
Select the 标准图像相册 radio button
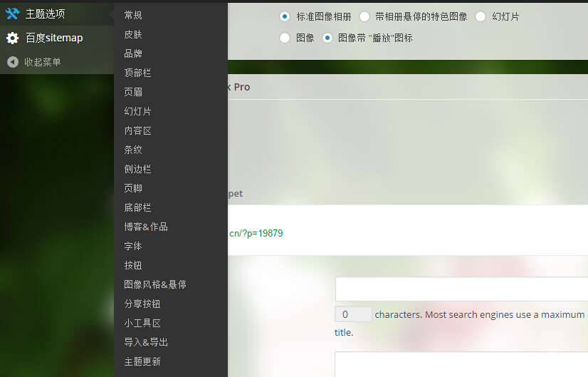point(285,16)
